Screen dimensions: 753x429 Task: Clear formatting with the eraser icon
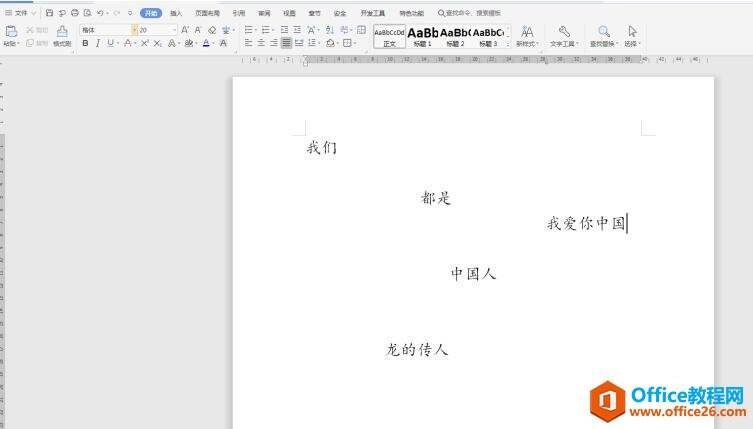click(x=212, y=30)
